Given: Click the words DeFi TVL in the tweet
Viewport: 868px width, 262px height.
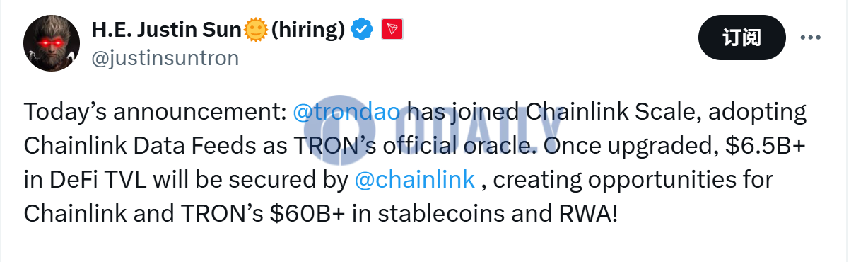Looking at the screenshot, I should (x=88, y=179).
